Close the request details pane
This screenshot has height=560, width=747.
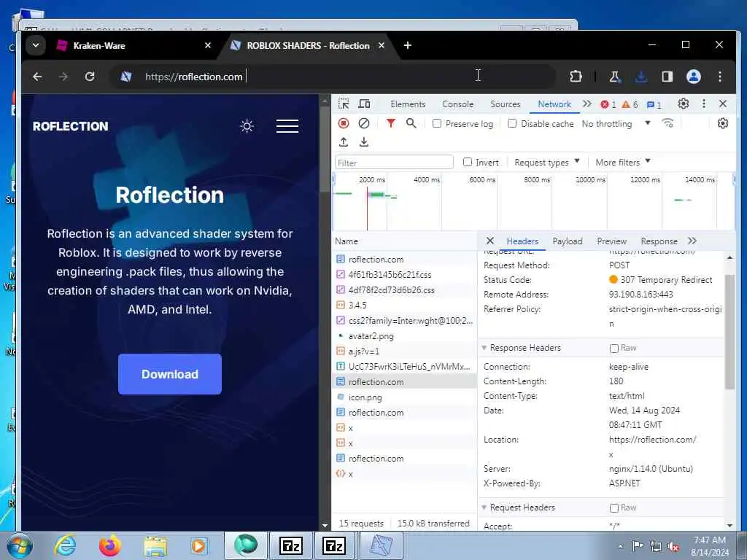[x=489, y=241]
